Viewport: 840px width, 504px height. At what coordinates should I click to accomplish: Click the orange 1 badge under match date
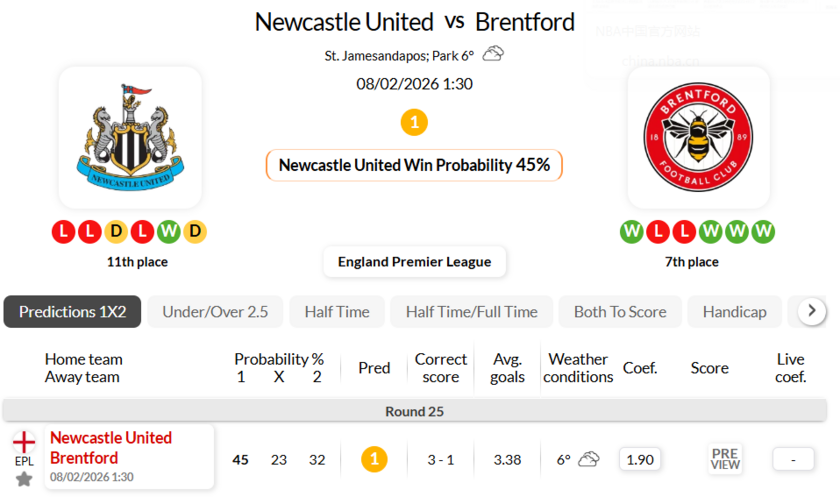(x=414, y=122)
